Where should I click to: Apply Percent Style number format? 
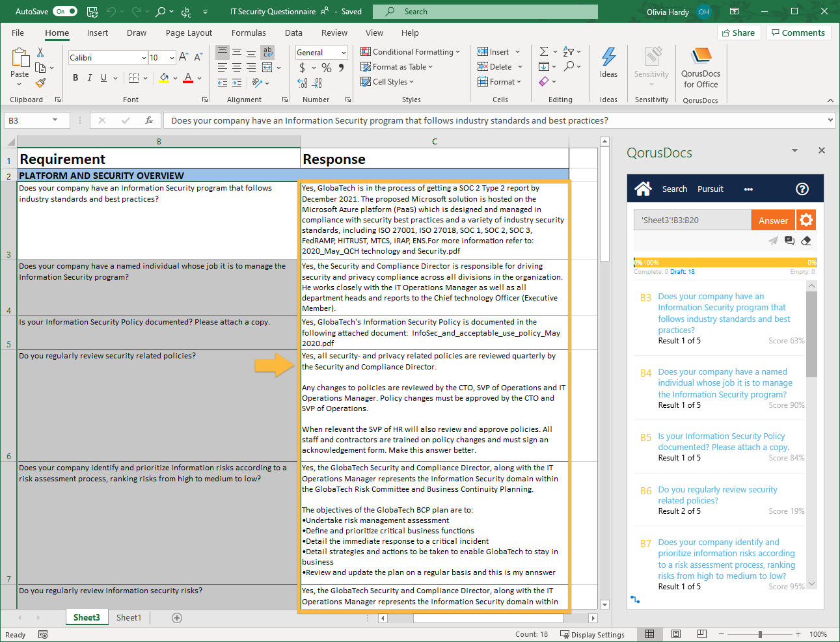pyautogui.click(x=327, y=68)
